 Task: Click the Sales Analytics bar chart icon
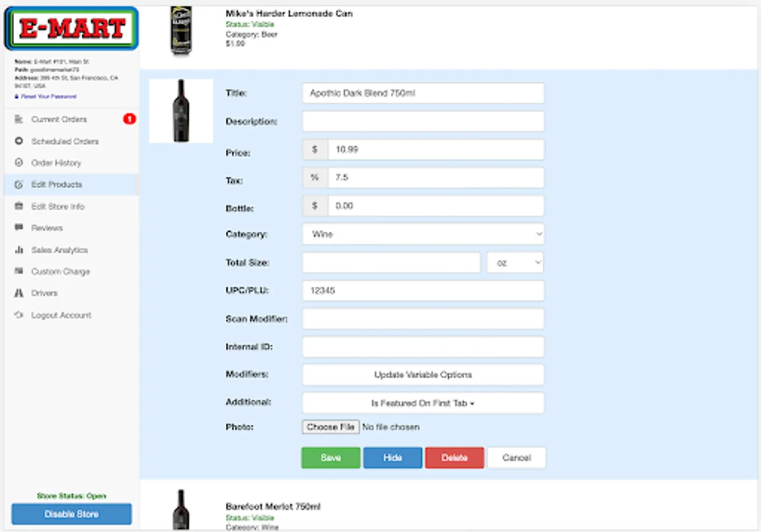point(18,250)
